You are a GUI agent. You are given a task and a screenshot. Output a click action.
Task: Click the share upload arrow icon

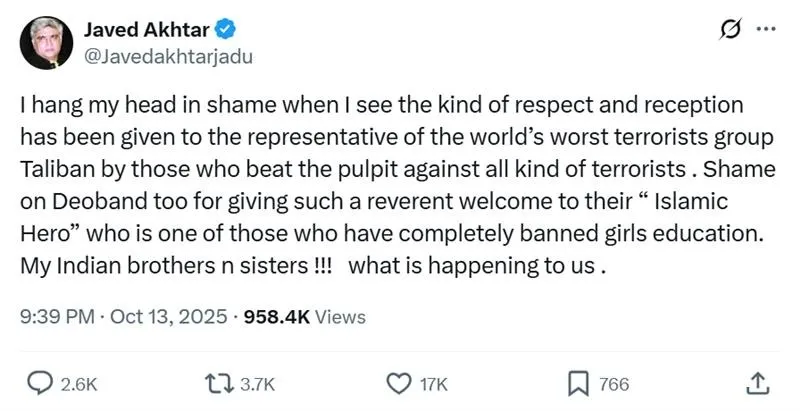pos(757,383)
